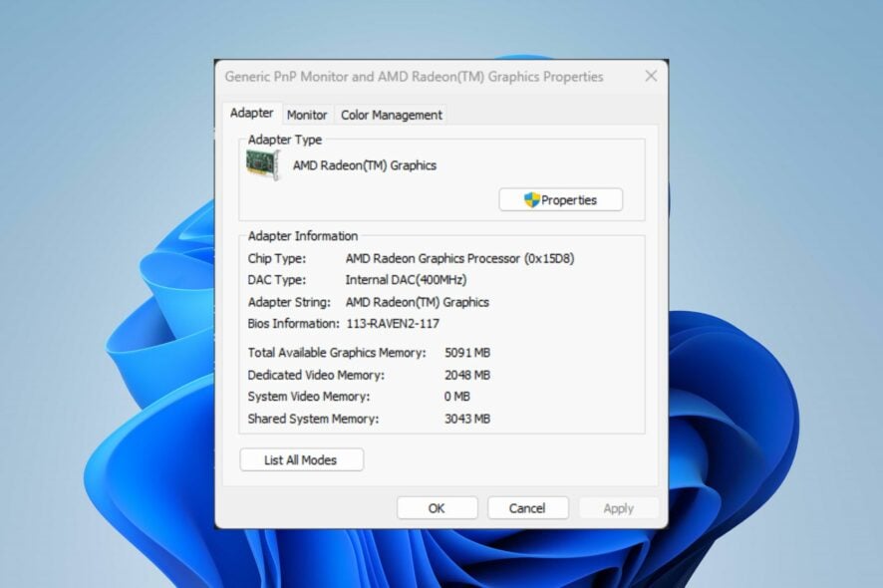This screenshot has width=883, height=588.
Task: Click the adapter name 'AMD Radeon(TM) Graphics' under Adapter Type
Action: (365, 165)
